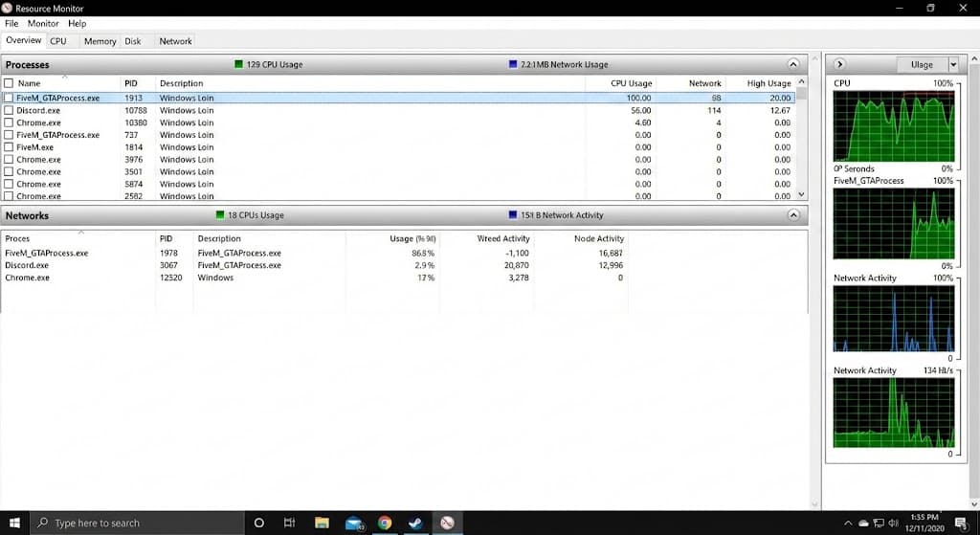The height and width of the screenshot is (535, 980).
Task: Open the Monitor menu
Action: [43, 23]
